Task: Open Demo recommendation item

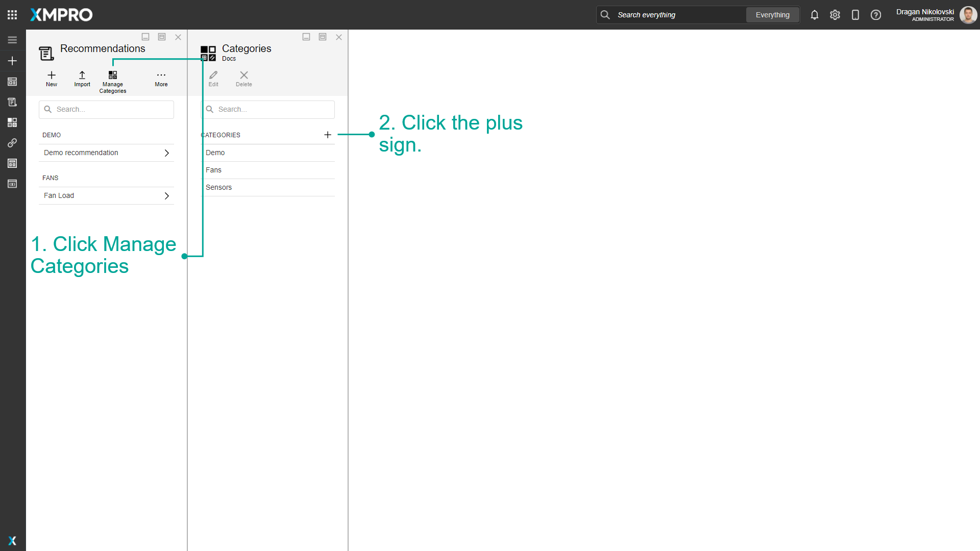Action: point(106,153)
